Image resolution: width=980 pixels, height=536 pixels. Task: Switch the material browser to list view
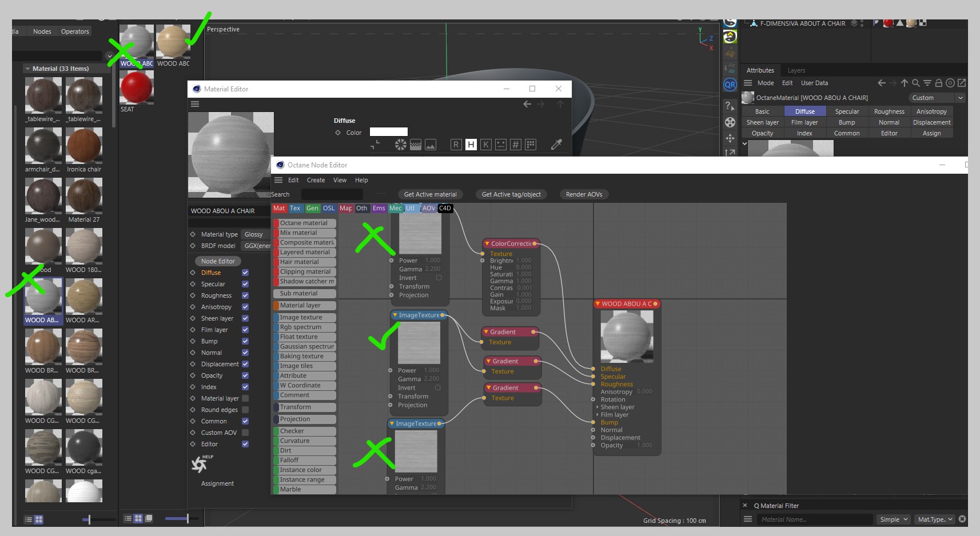28,519
